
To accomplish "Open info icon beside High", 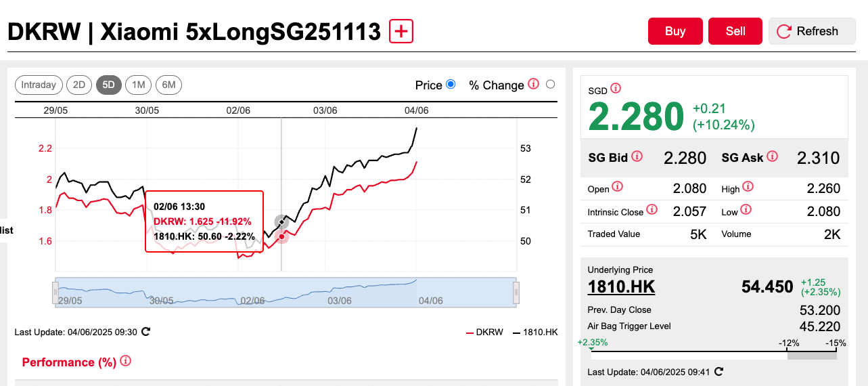I will tap(748, 187).
